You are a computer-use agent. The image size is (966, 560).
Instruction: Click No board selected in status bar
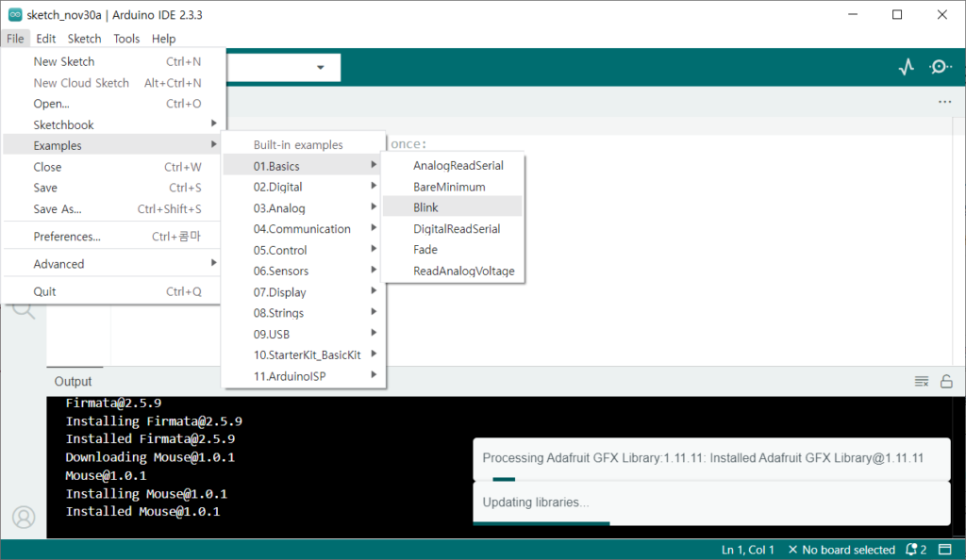[x=841, y=550]
